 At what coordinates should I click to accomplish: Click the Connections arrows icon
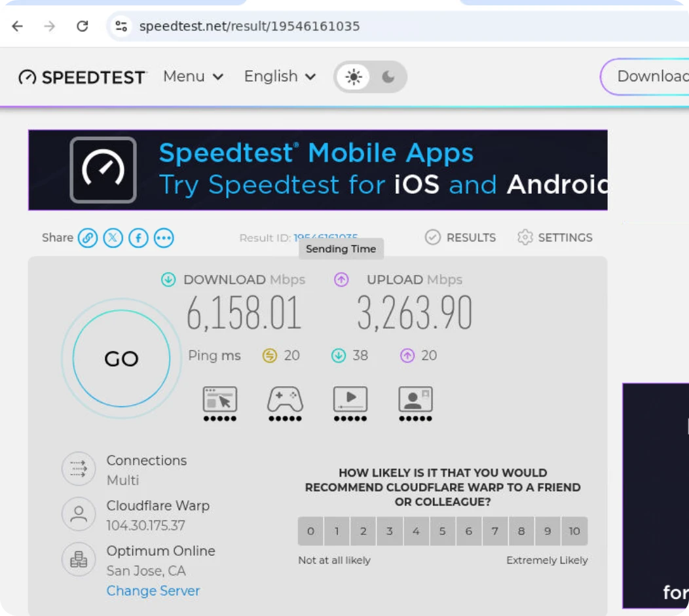coord(78,469)
